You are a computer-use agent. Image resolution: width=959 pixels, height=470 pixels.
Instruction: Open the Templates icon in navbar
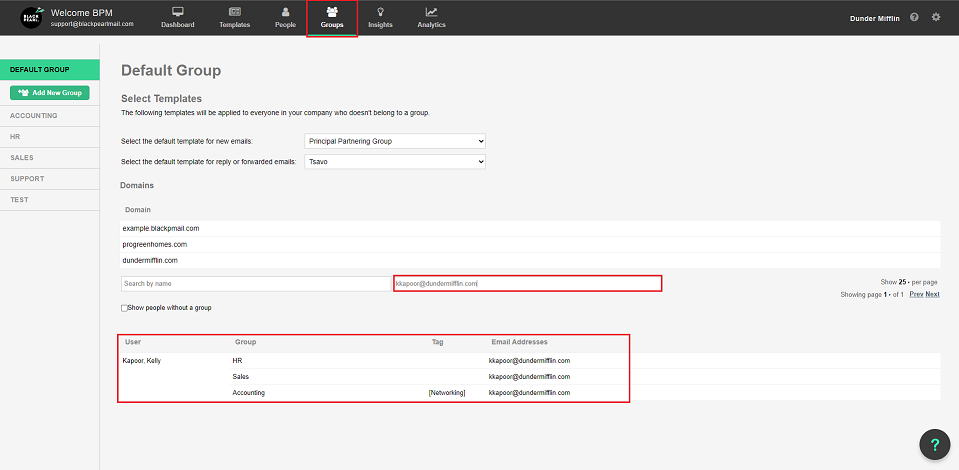[234, 12]
